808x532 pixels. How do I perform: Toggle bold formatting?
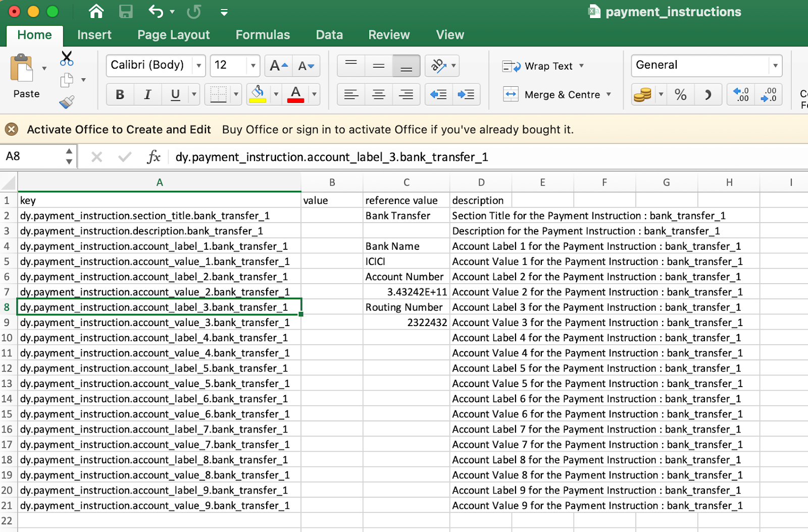click(120, 94)
